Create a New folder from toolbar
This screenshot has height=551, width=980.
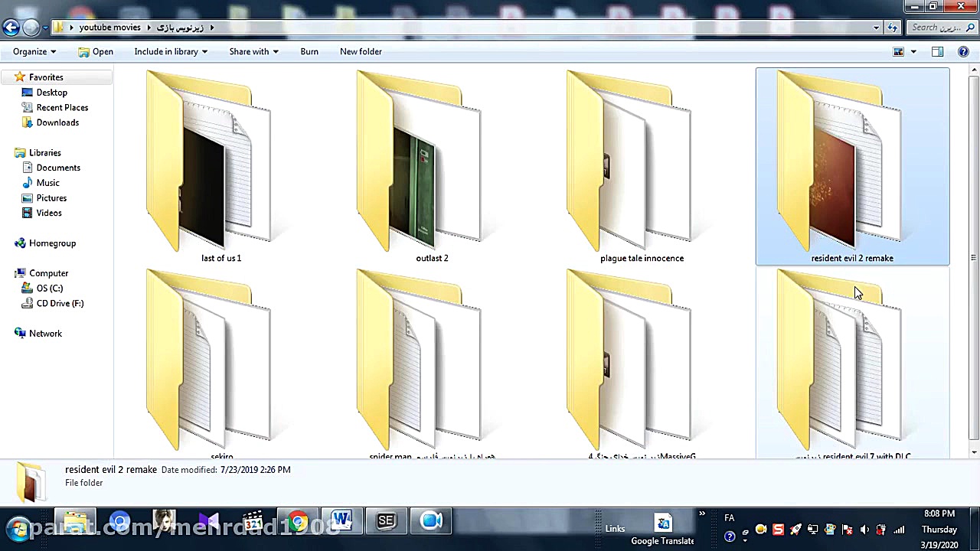pos(361,51)
